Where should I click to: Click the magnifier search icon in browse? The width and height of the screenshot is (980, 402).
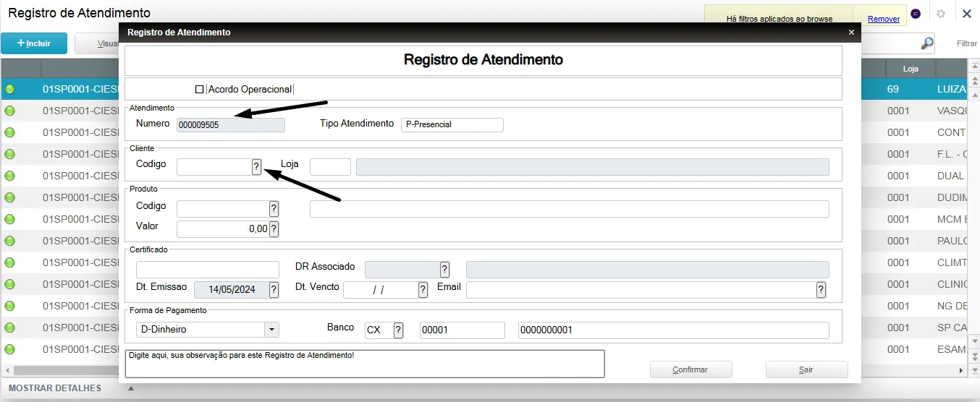(926, 43)
